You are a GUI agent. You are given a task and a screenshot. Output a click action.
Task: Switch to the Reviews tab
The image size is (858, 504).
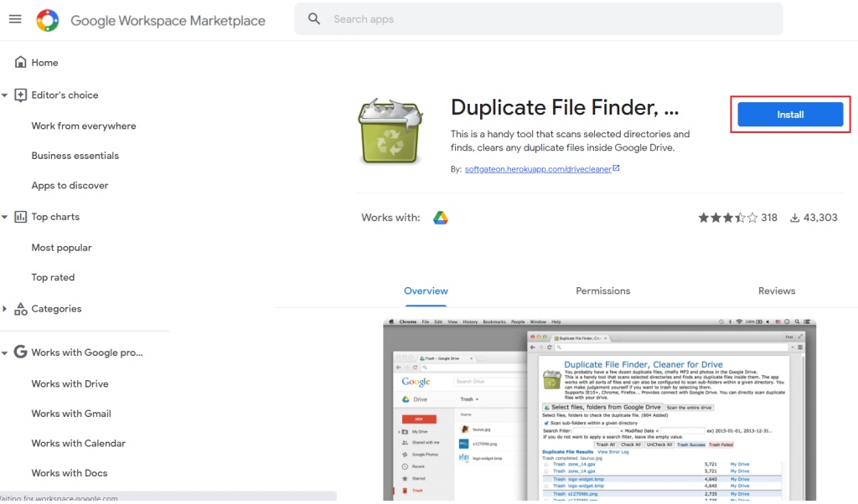click(776, 291)
